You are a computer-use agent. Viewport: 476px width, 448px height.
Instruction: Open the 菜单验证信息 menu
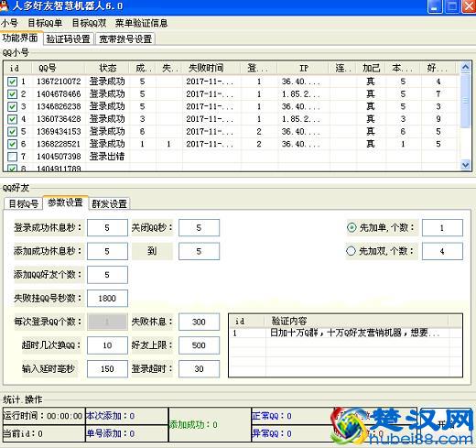[141, 23]
